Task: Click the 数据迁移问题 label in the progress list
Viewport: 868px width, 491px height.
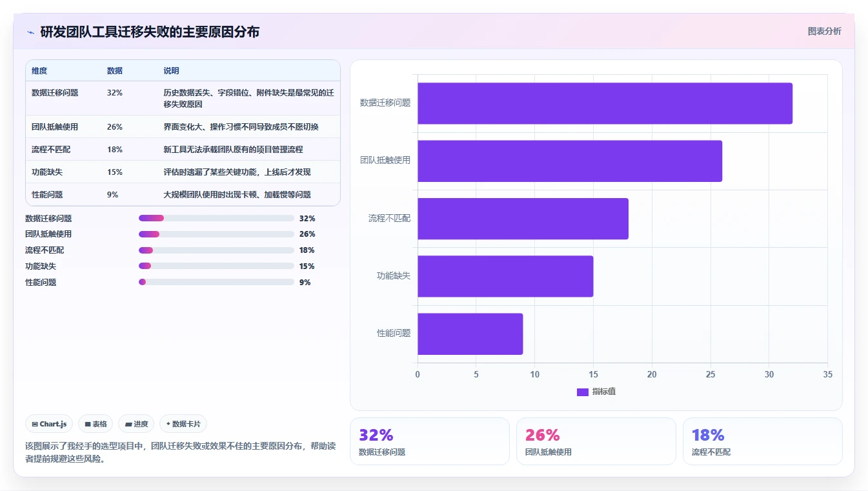Action: click(48, 219)
